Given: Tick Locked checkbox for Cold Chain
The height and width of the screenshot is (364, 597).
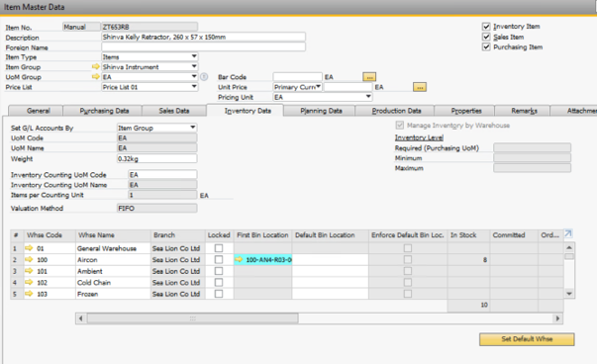Looking at the screenshot, I should pos(219,283).
